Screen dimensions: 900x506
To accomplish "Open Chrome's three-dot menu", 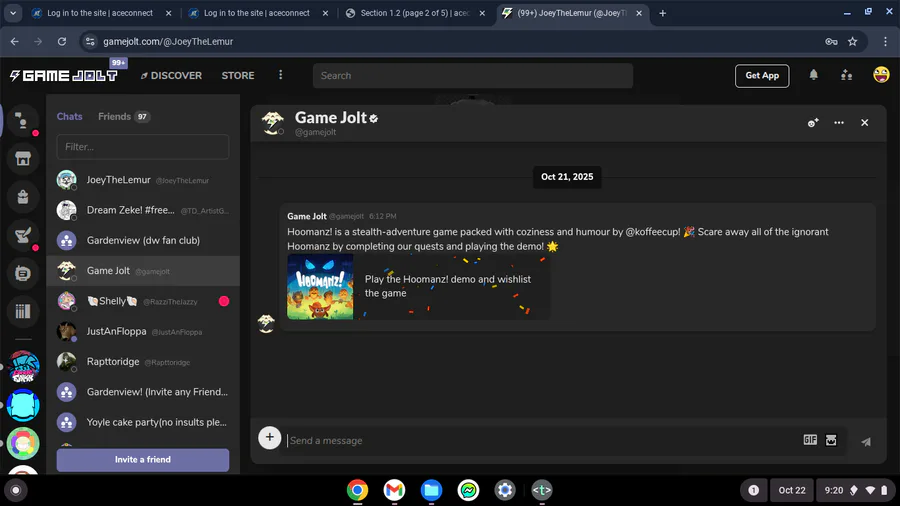I will [x=885, y=41].
